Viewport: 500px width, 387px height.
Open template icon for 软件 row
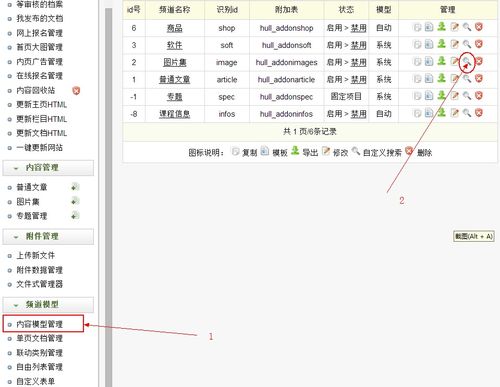(429, 44)
